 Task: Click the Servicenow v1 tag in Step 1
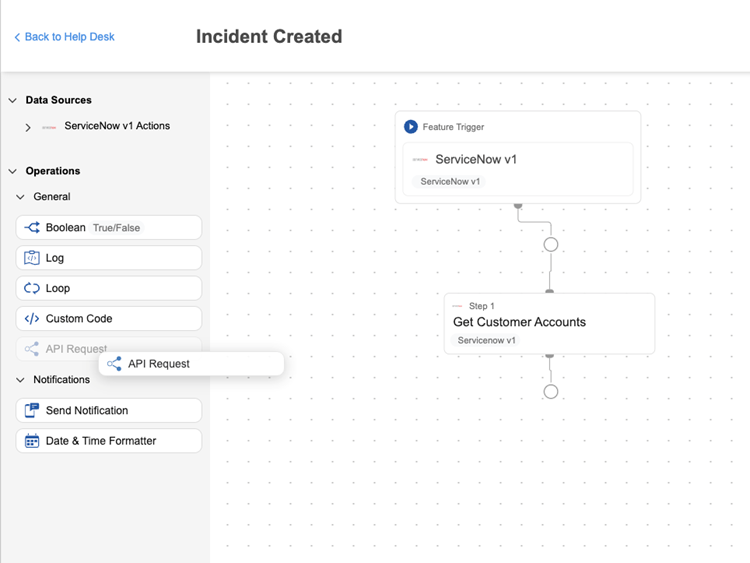486,341
